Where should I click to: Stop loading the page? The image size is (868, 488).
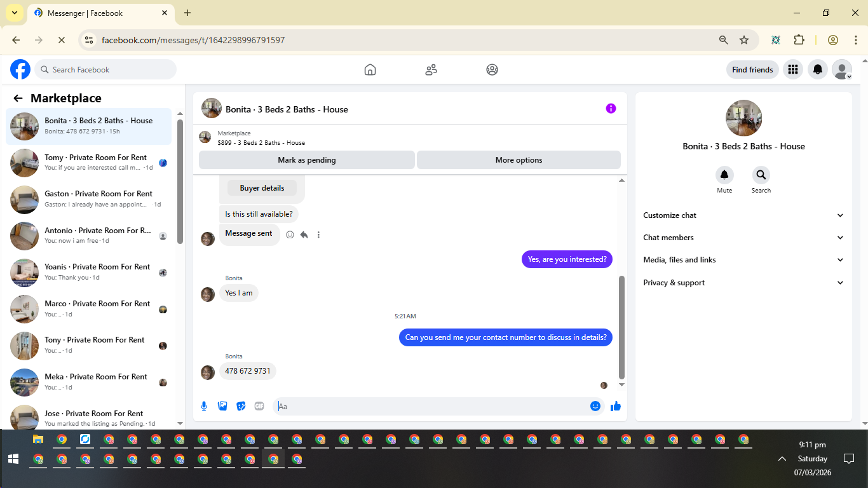[x=62, y=40]
